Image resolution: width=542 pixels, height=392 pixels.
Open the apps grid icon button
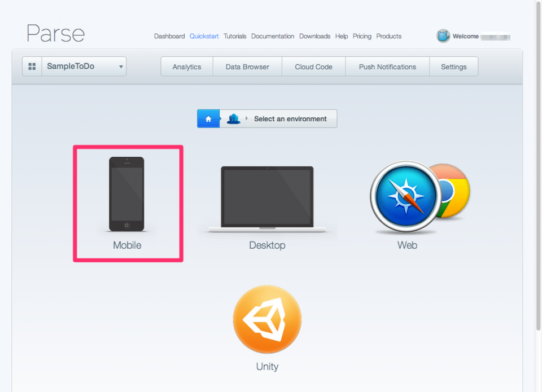(32, 67)
